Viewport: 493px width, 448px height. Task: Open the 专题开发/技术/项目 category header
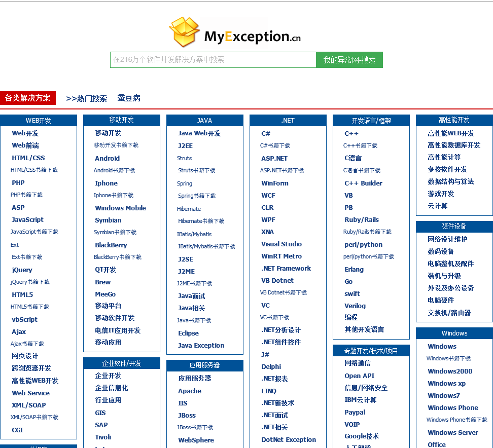click(x=371, y=351)
